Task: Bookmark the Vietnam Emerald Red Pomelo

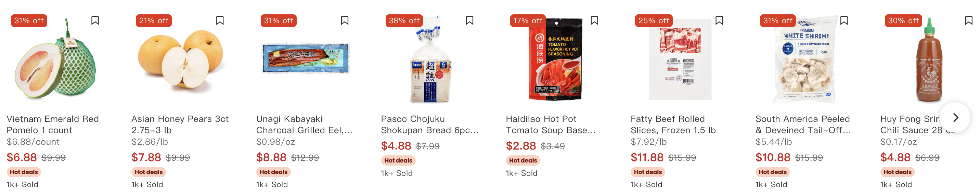Action: coord(95,20)
